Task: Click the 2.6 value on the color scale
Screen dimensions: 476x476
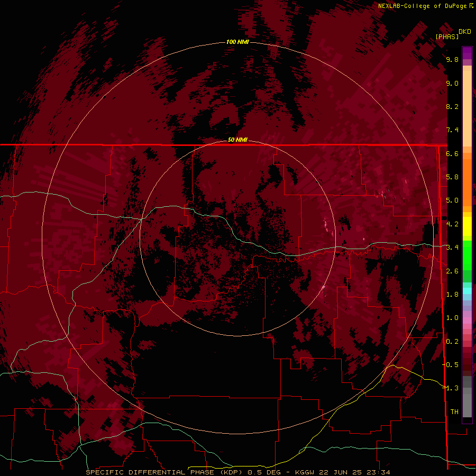Action: tap(452, 271)
